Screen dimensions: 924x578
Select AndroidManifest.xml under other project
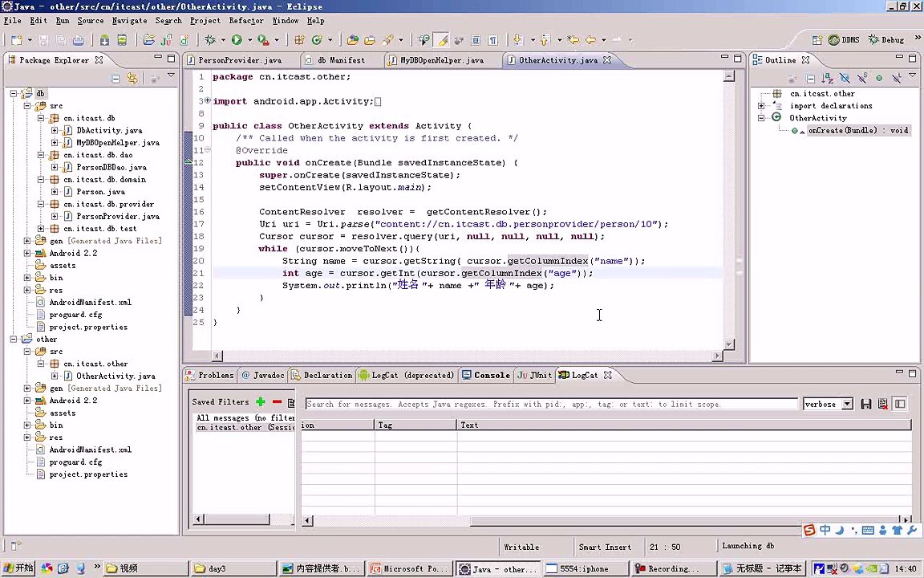pos(90,450)
